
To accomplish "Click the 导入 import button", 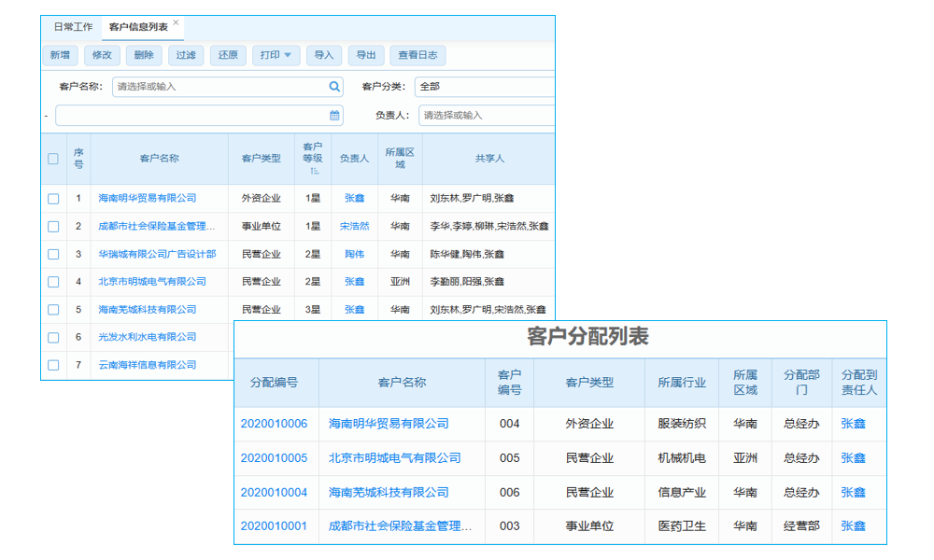I will 324,55.
